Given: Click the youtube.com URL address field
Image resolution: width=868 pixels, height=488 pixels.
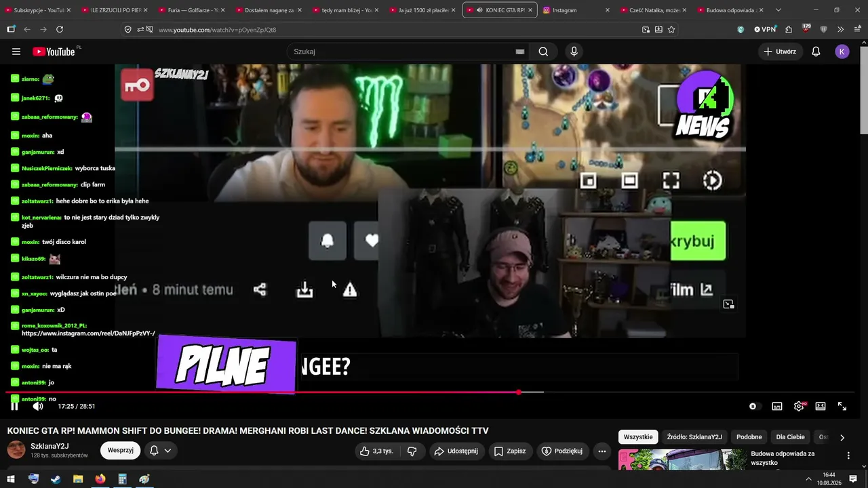Looking at the screenshot, I should (397, 30).
